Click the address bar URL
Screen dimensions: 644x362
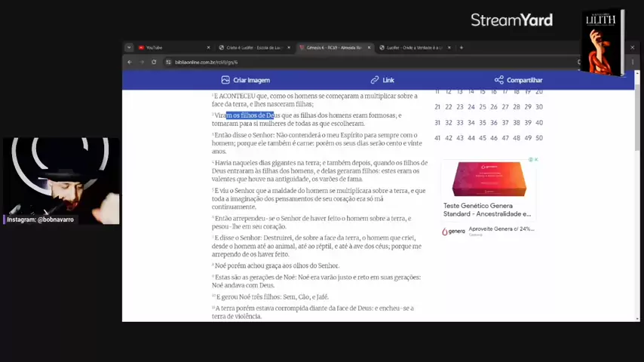[x=206, y=63]
